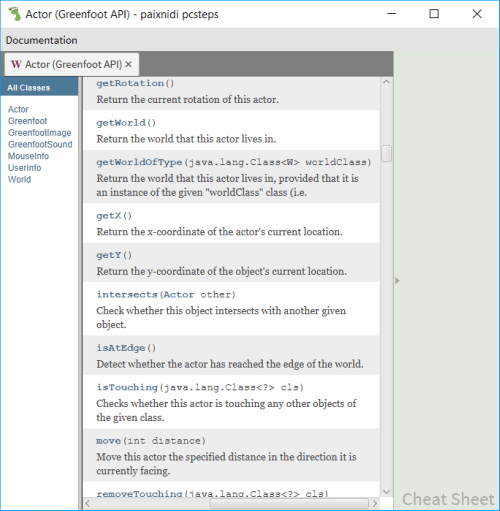Open the getWorldOfType method details
Screen dimensions: 500x511
pos(234,162)
